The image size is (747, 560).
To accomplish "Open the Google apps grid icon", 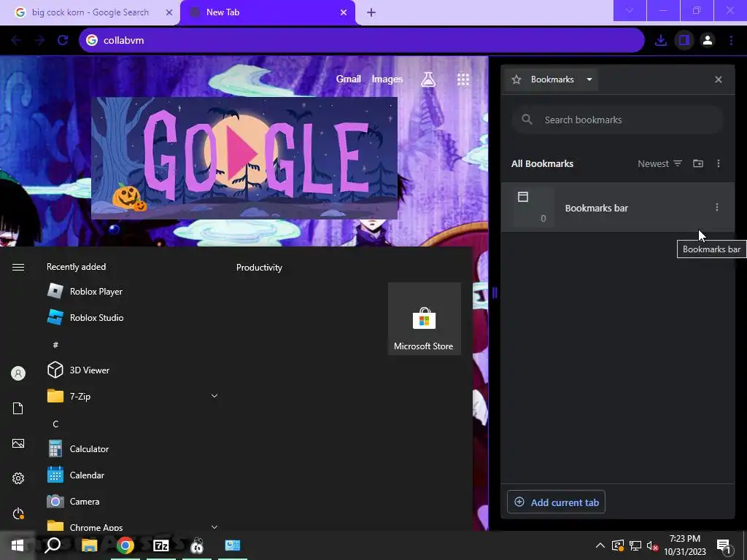I will pyautogui.click(x=463, y=79).
